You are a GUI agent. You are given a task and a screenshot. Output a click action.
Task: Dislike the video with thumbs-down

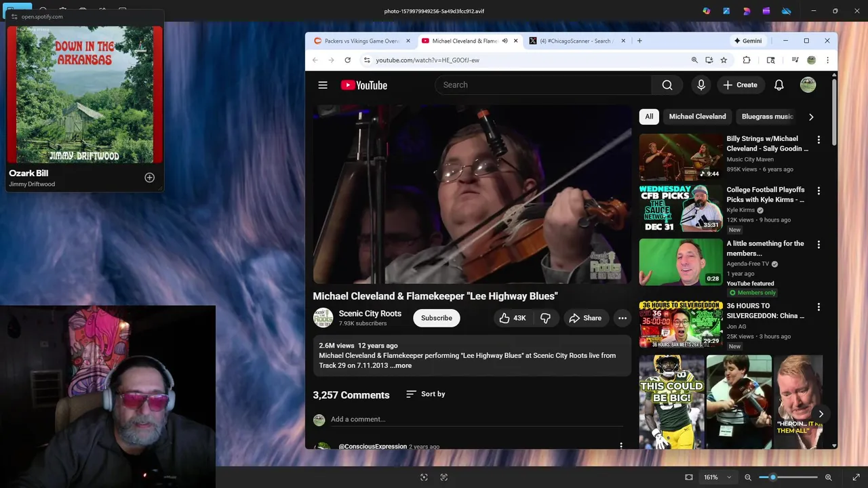pyautogui.click(x=545, y=318)
